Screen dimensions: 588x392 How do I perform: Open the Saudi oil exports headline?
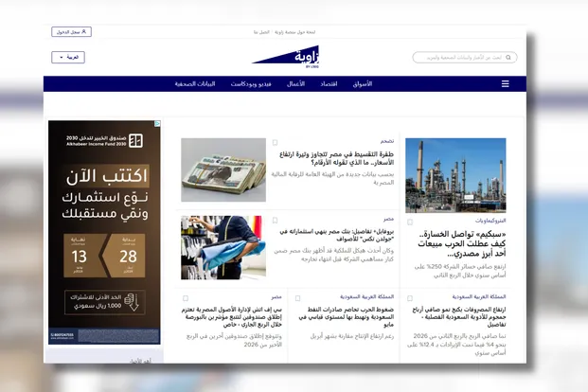click(347, 316)
